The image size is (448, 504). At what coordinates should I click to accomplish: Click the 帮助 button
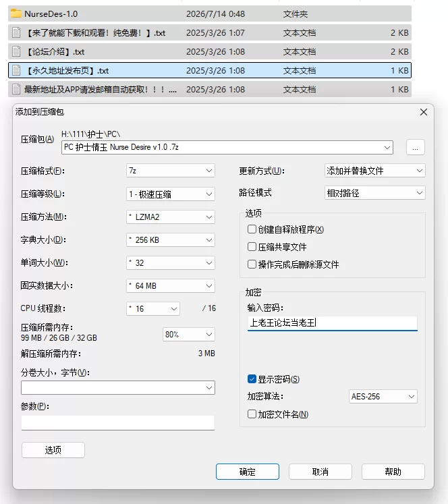393,472
